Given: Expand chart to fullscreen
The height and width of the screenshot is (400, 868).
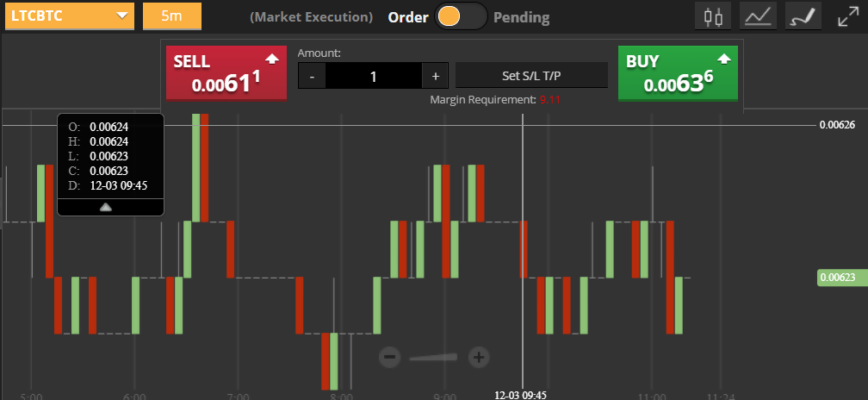Looking at the screenshot, I should coord(848,16).
